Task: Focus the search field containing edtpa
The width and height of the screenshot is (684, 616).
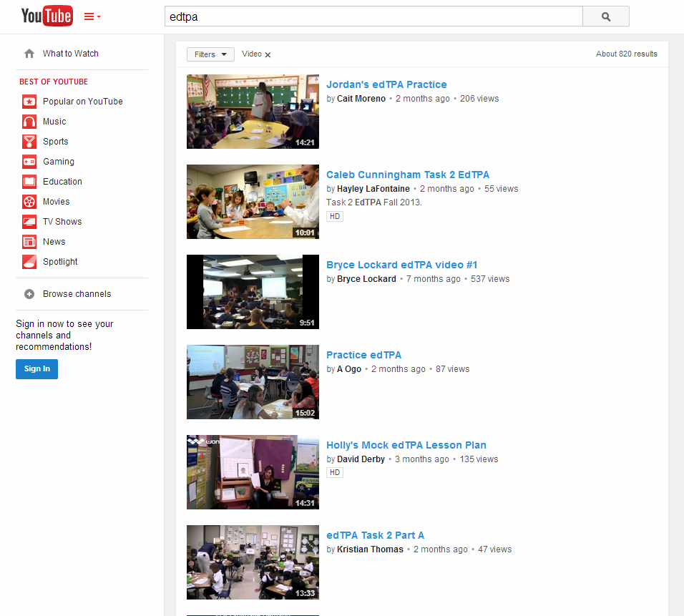Action: tap(374, 16)
